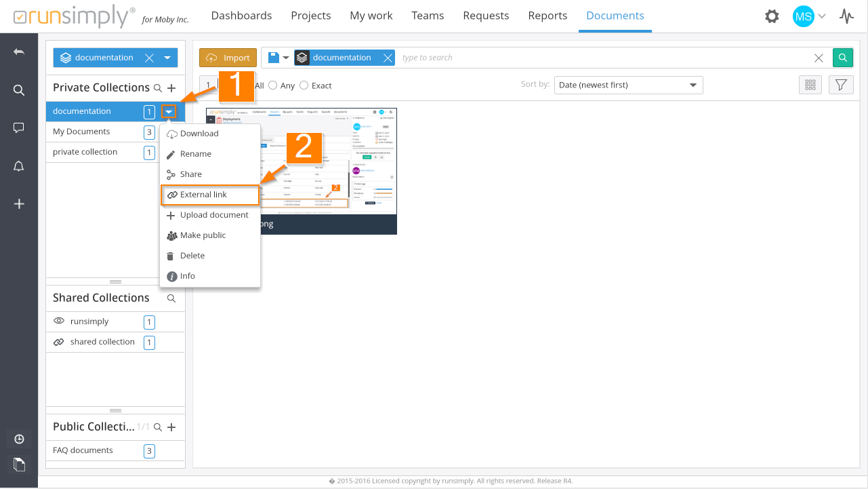Image resolution: width=868 pixels, height=489 pixels.
Task: Expand the MS user profile menu
Action: point(810,16)
